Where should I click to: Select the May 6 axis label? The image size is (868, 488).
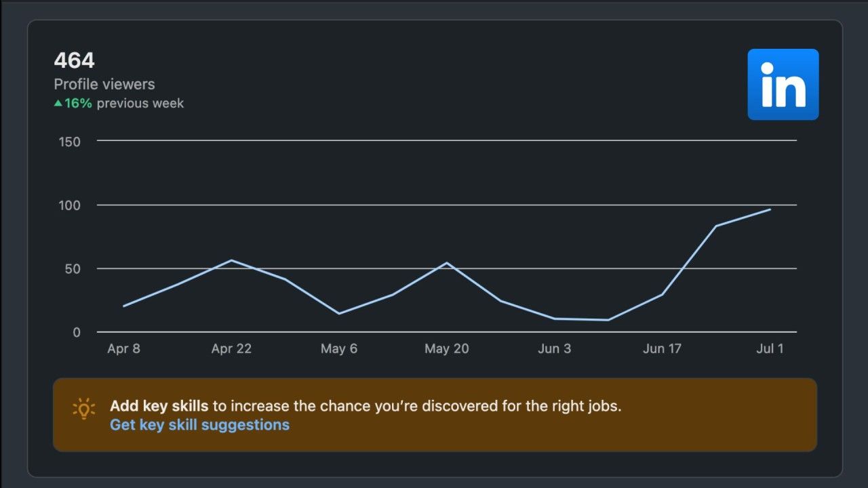coord(339,349)
